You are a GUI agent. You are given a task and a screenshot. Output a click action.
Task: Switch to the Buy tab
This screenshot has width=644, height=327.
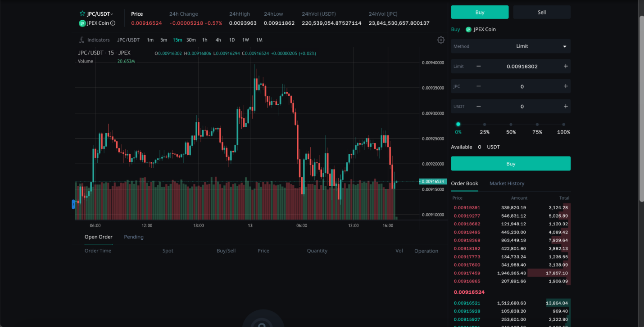(x=480, y=12)
